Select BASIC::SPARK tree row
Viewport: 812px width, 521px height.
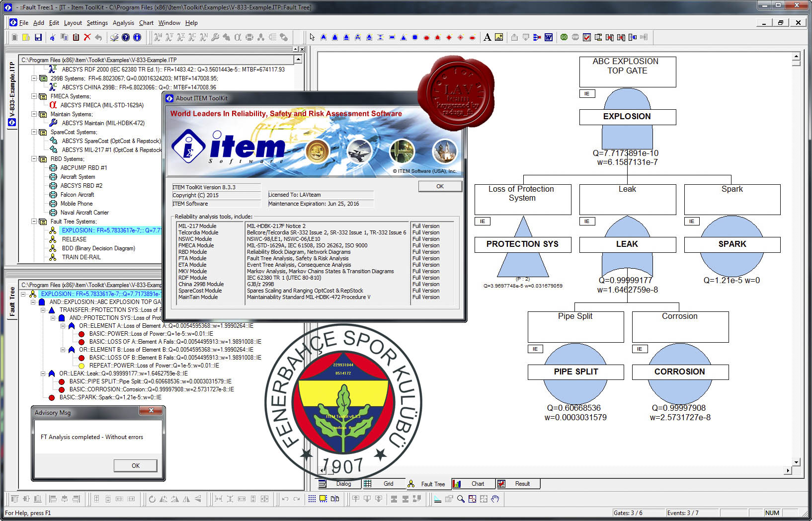click(110, 397)
